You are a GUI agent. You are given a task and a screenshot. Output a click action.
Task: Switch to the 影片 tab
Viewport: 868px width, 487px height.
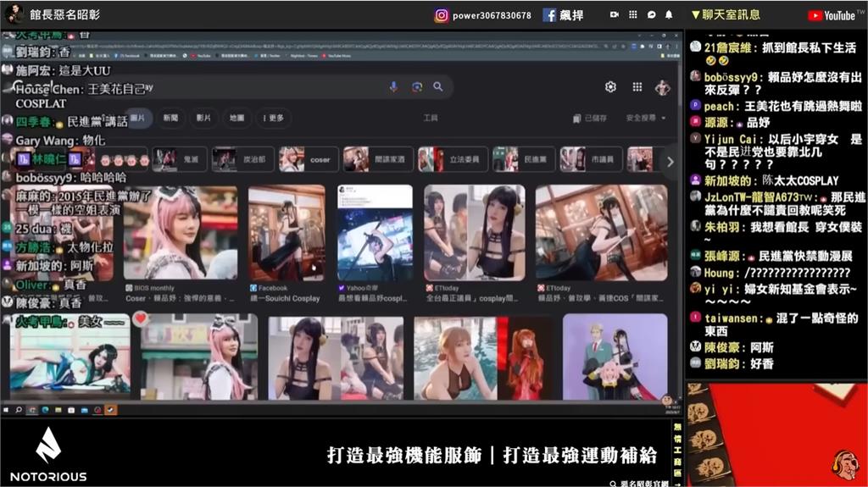click(x=203, y=119)
